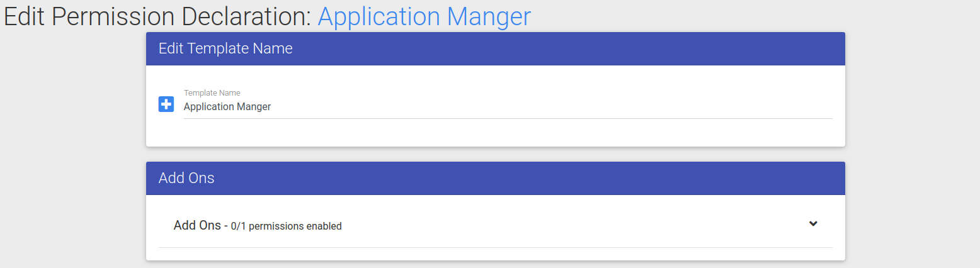The width and height of the screenshot is (980, 268).
Task: Open the Application Manger title link
Action: tap(424, 16)
